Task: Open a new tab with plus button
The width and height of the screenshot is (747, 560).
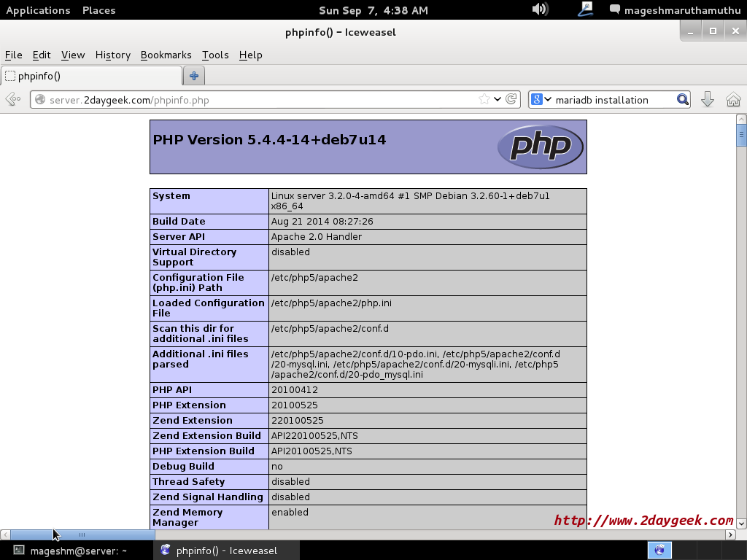Action: 194,76
